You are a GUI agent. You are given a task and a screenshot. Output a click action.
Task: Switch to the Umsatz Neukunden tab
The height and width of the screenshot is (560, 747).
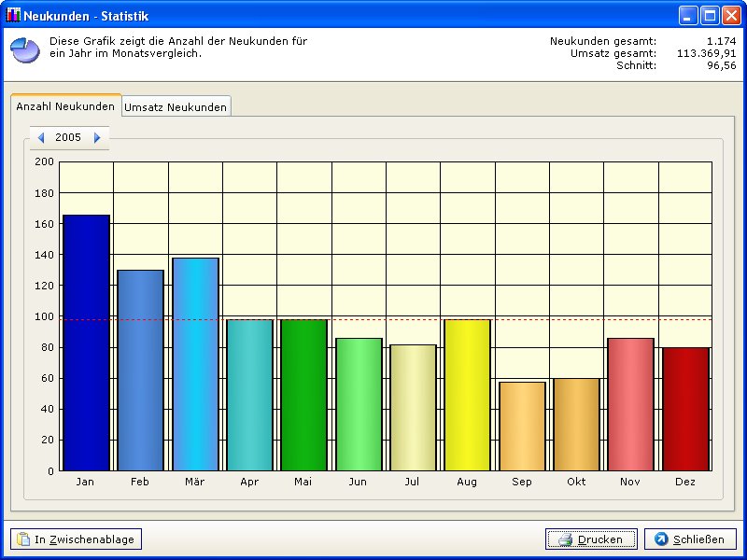pyautogui.click(x=176, y=107)
